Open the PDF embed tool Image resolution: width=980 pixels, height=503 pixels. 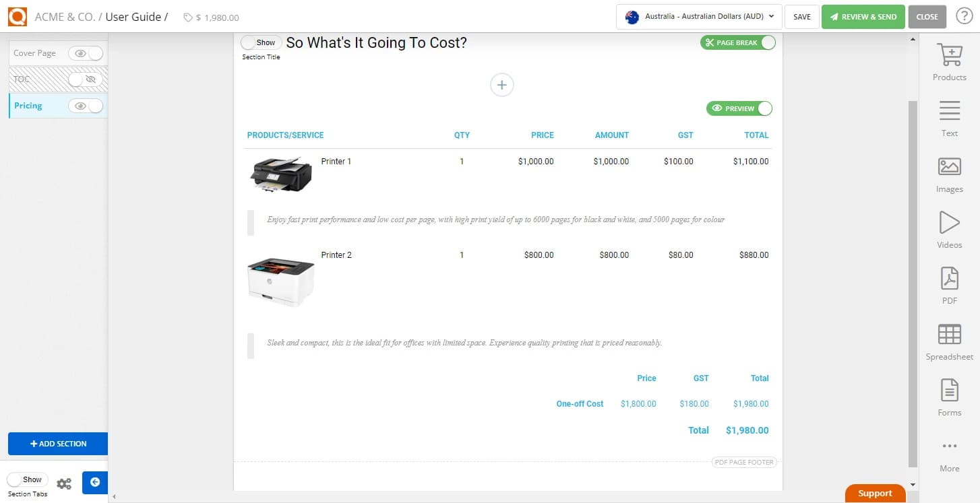pyautogui.click(x=949, y=285)
